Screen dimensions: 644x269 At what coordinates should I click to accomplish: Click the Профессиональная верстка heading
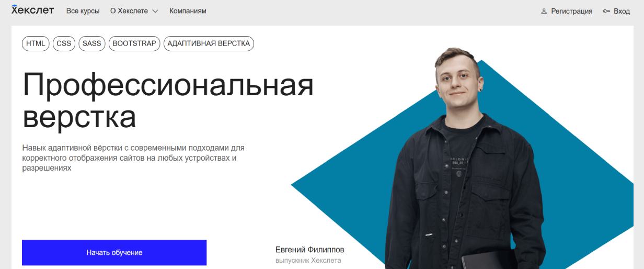coord(168,100)
